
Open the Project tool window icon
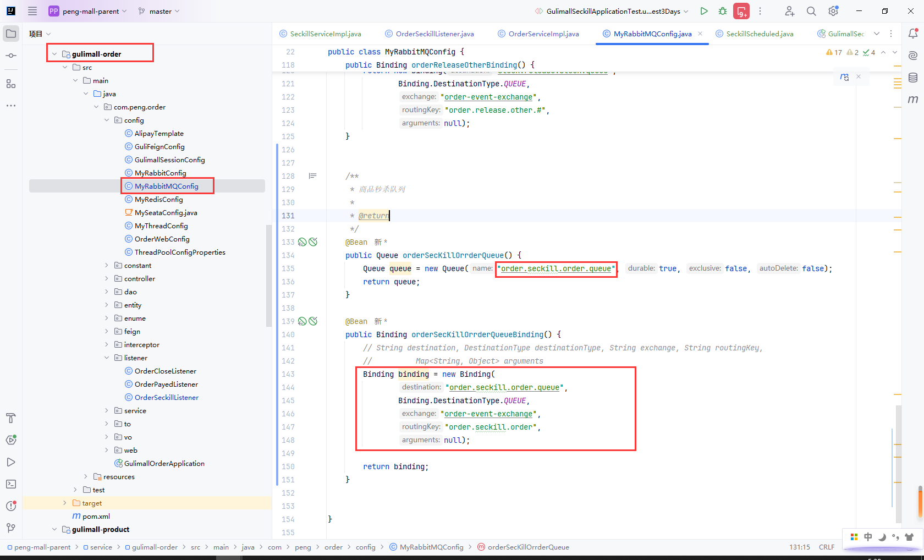click(11, 34)
